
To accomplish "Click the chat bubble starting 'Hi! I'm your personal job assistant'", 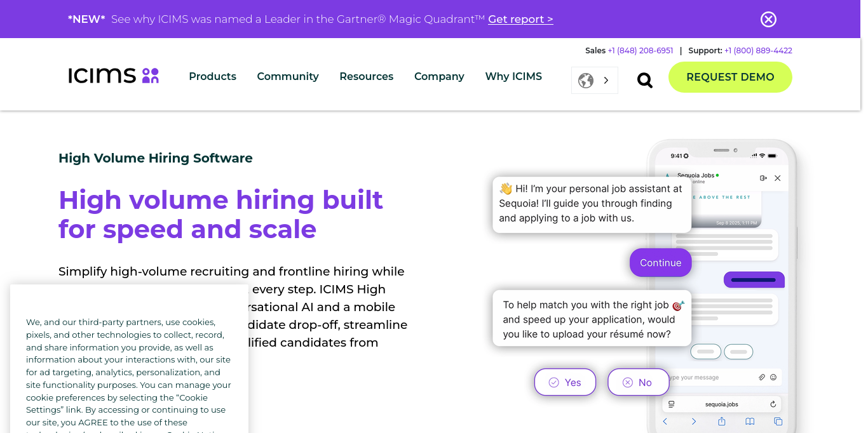I will (x=592, y=204).
